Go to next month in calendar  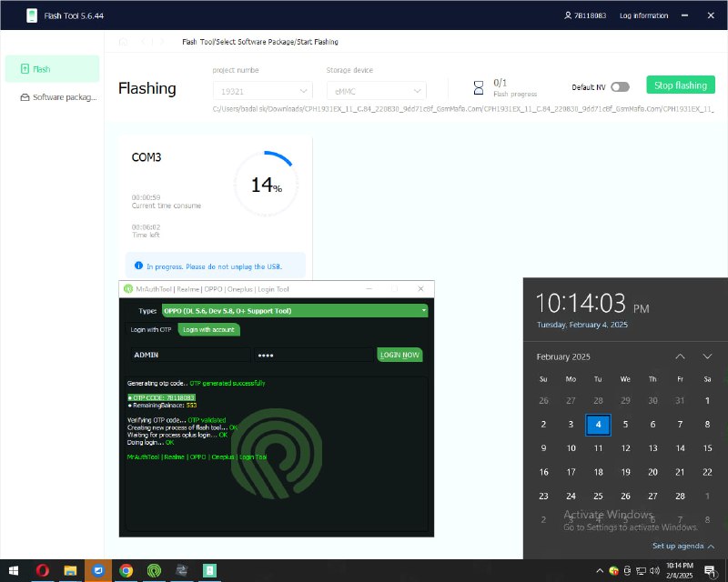707,356
